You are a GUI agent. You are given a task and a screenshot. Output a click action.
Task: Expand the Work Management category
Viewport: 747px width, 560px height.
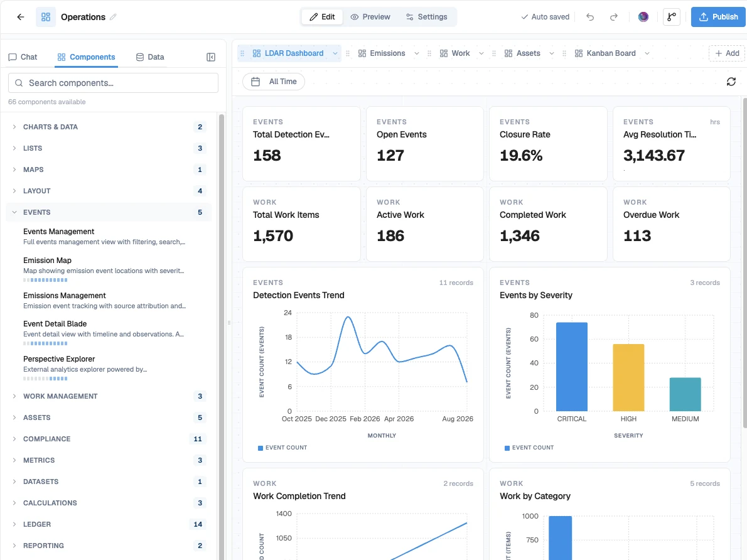pos(109,396)
